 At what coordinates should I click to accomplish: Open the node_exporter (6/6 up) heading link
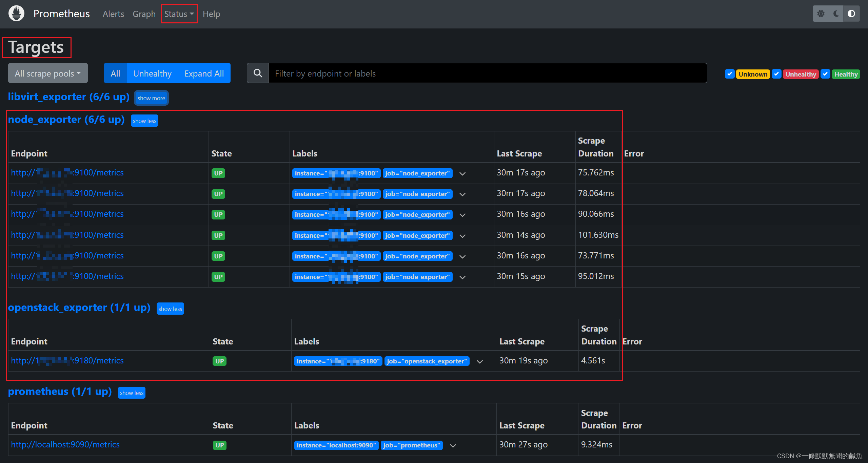click(66, 119)
